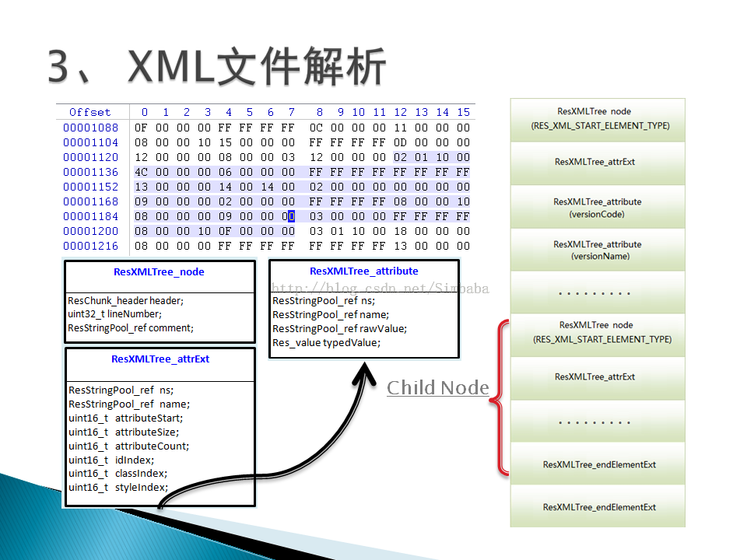747x560 pixels.
Task: Click the bottom "ResXMLTree_endElementExt" block
Action: tap(598, 506)
